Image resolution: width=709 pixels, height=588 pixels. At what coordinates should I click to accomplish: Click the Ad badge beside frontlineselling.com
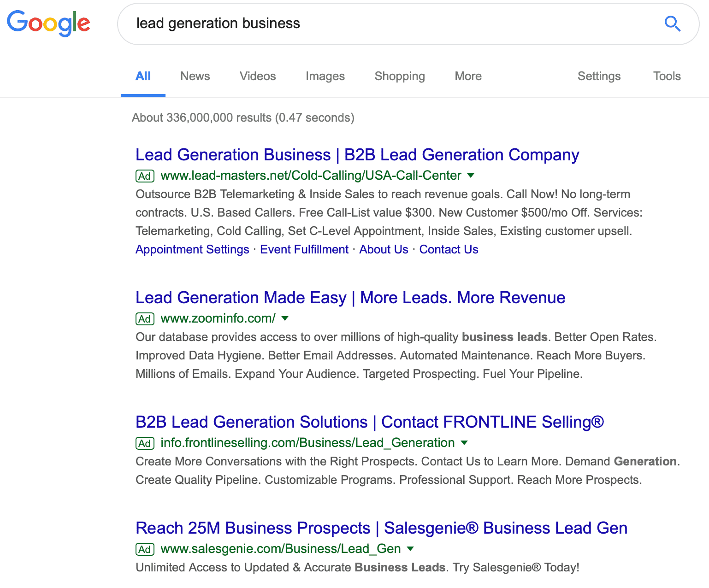(145, 443)
